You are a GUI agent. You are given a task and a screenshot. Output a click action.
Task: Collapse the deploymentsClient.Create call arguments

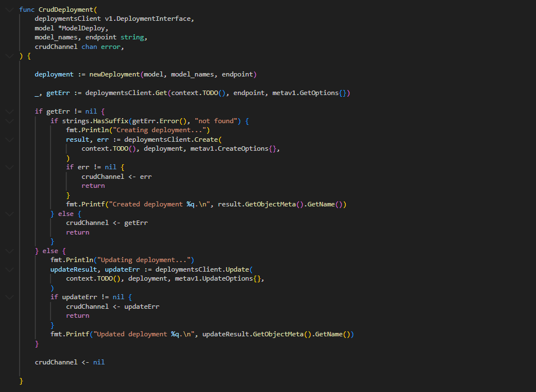9,139
